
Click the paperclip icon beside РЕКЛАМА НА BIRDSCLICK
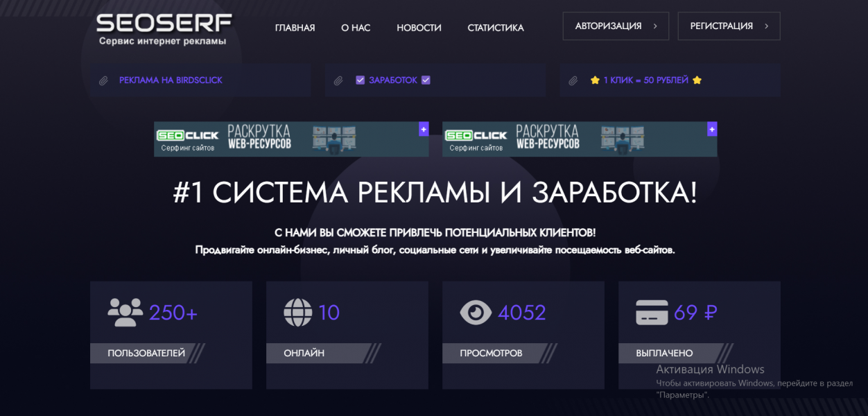pyautogui.click(x=103, y=81)
